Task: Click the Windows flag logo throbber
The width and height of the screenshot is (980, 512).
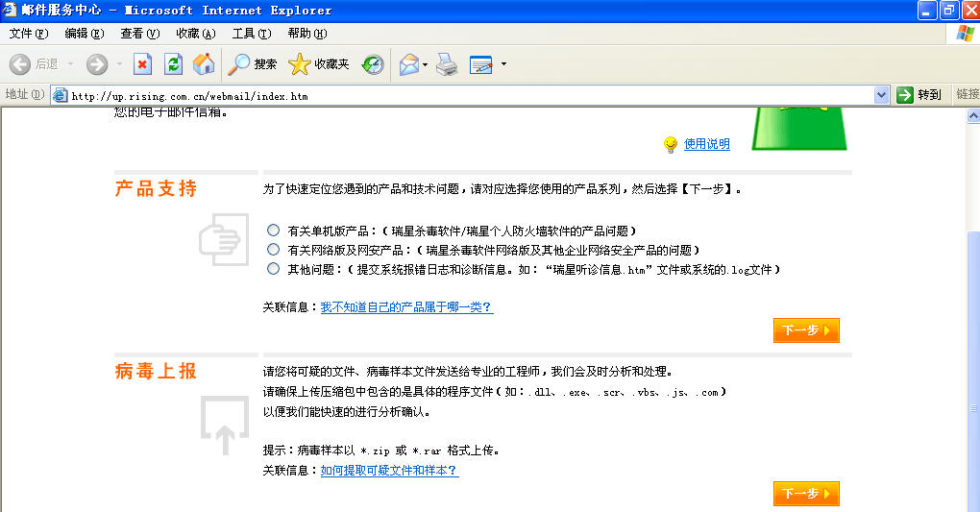Action: (966, 33)
